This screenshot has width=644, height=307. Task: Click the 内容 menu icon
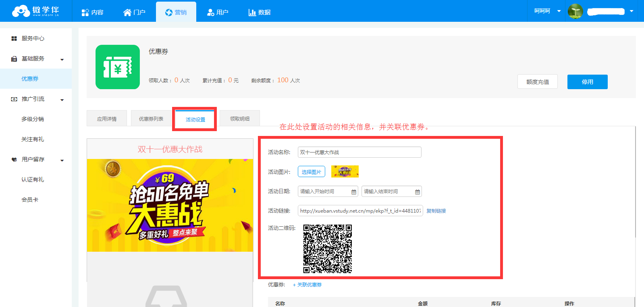click(85, 13)
